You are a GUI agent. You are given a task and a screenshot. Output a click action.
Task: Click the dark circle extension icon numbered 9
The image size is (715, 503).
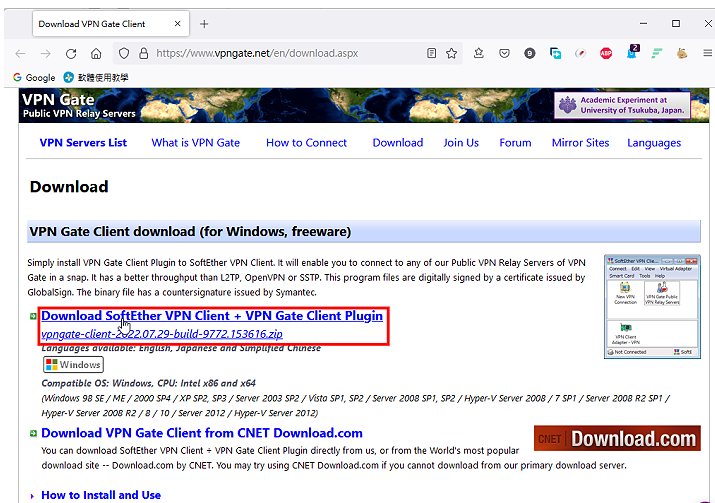[529, 54]
